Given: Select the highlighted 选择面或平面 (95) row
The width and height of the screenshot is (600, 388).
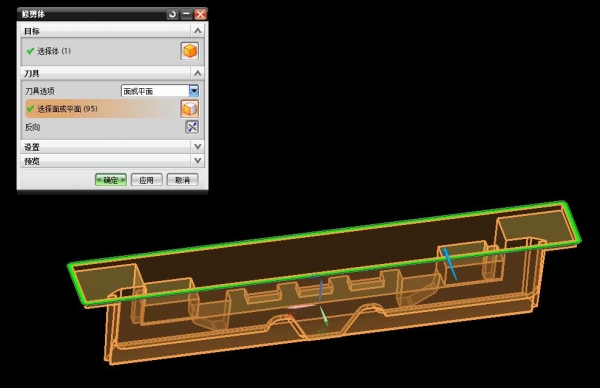Looking at the screenshot, I should pyautogui.click(x=103, y=109).
